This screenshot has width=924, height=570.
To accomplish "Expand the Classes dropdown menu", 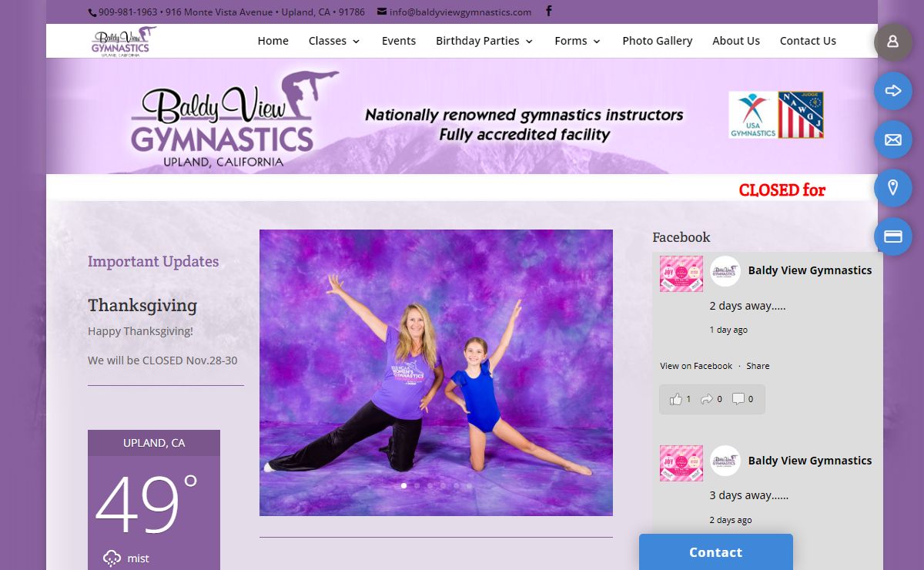I will 334,41.
